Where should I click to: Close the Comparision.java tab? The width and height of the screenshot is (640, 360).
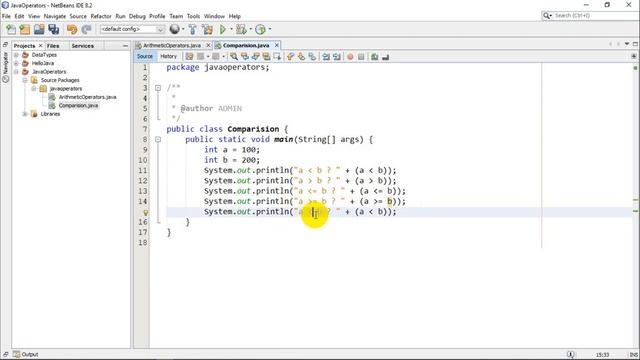277,45
